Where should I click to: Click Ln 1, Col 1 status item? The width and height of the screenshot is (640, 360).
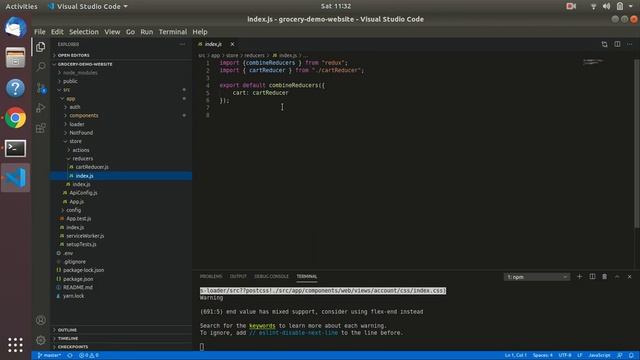[x=516, y=356]
